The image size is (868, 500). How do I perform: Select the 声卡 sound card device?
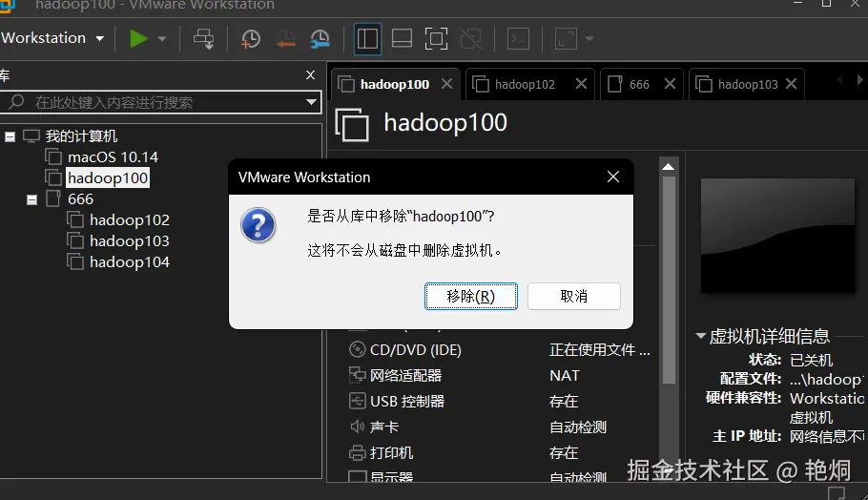click(374, 427)
